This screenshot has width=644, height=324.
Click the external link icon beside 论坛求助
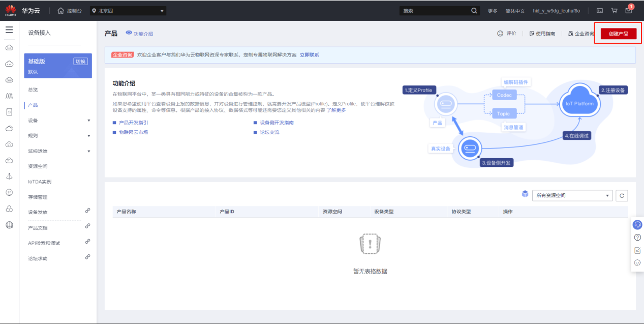click(88, 257)
